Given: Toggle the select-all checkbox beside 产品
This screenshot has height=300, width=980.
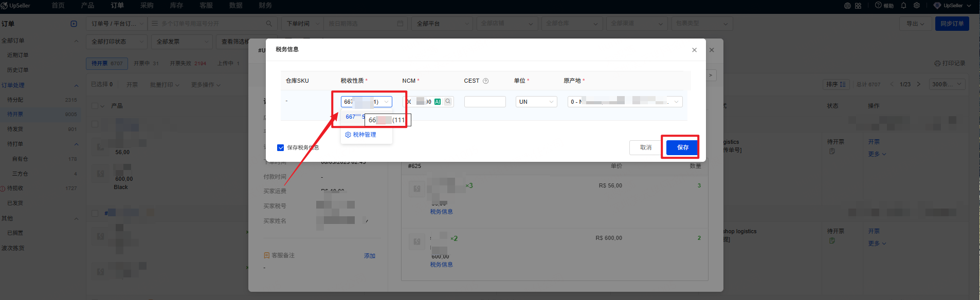Looking at the screenshot, I should pyautogui.click(x=95, y=106).
